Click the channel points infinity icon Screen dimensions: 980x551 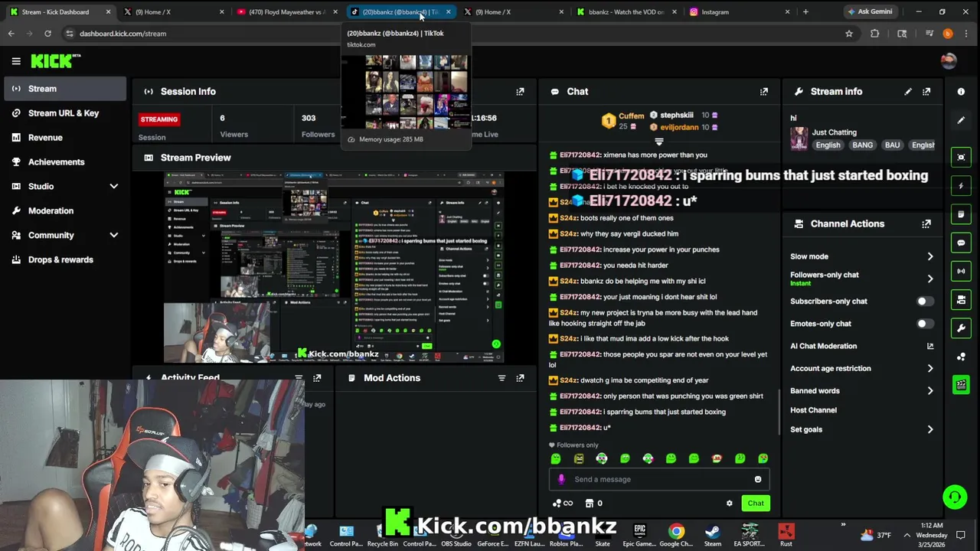[563, 503]
